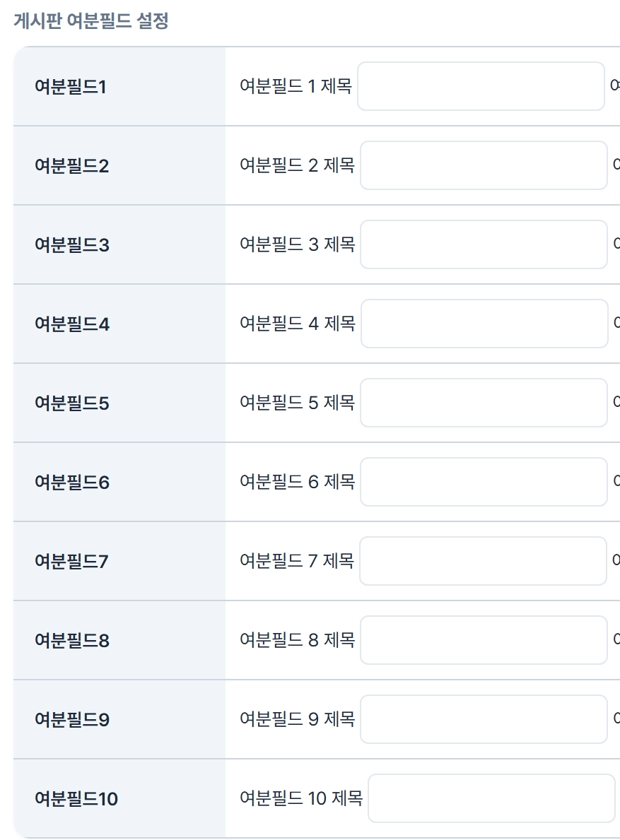Screen dimensions: 620x840
Task: Click the 여분필드 3 제목 input field
Action: click(484, 244)
